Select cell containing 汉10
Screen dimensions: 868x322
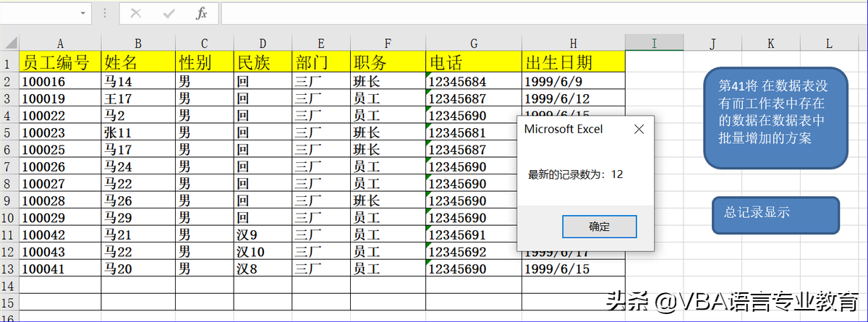tap(263, 251)
